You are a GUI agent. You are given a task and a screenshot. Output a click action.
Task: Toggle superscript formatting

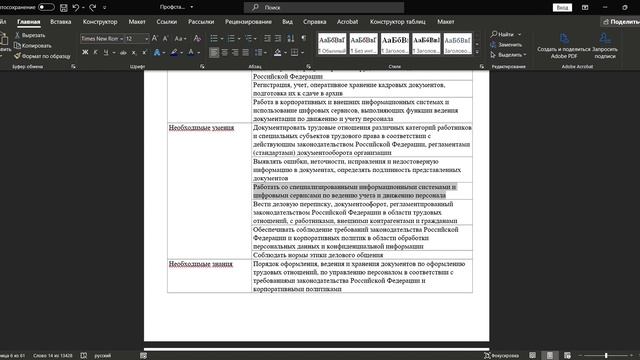(x=144, y=52)
